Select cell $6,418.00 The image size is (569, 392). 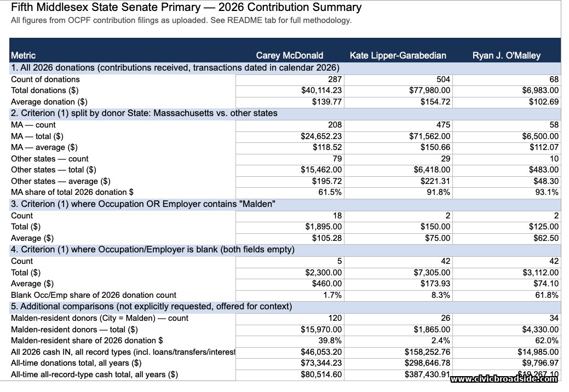(x=398, y=170)
